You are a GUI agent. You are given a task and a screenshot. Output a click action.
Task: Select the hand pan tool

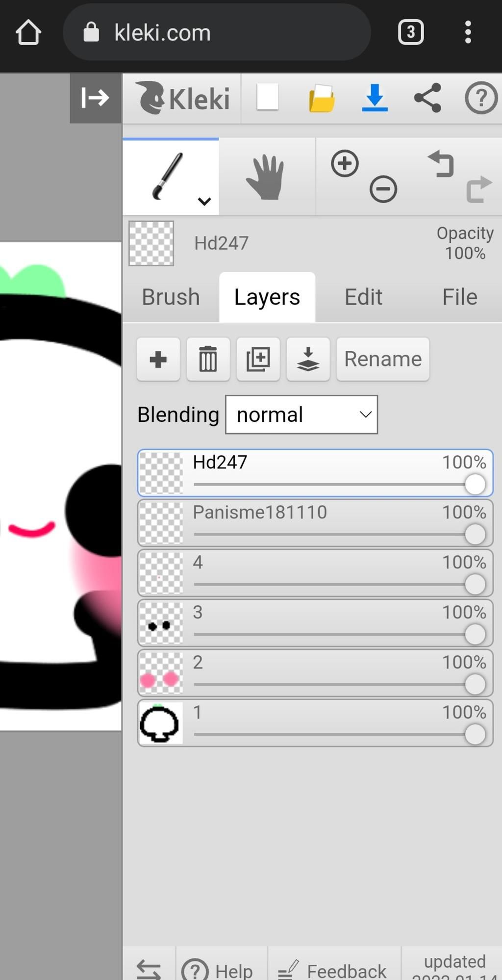pos(266,177)
